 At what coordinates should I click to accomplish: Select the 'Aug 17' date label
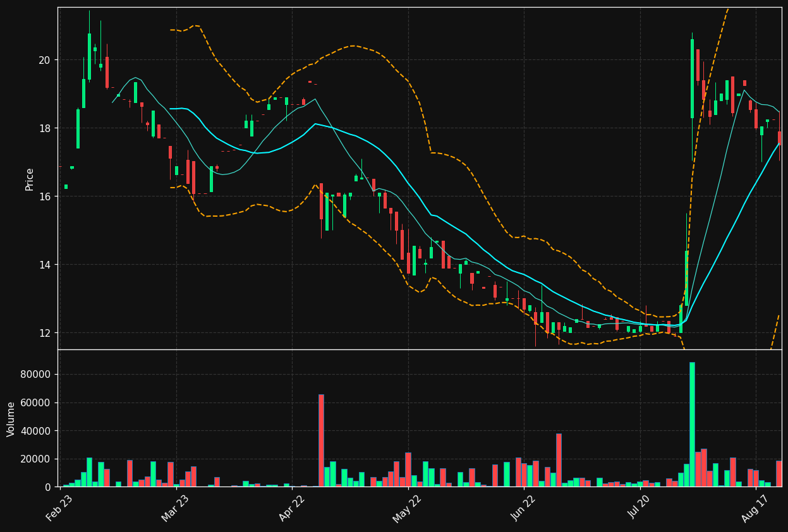pyautogui.click(x=756, y=508)
